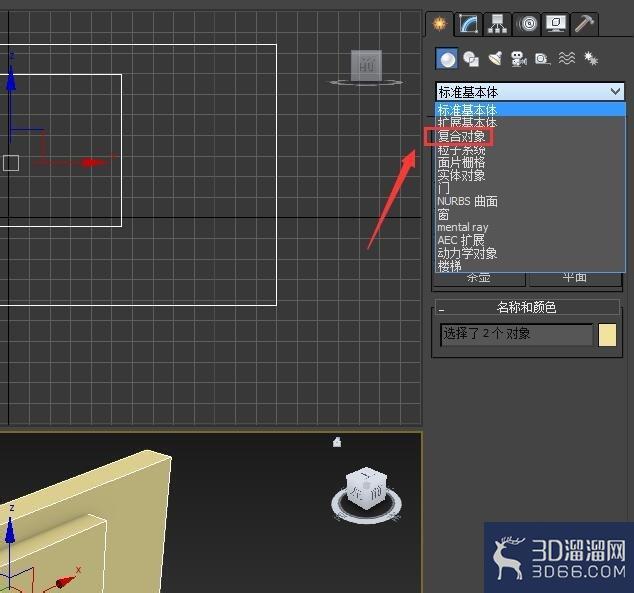
Task: Switch to the Modify panel tab
Action: 468,24
